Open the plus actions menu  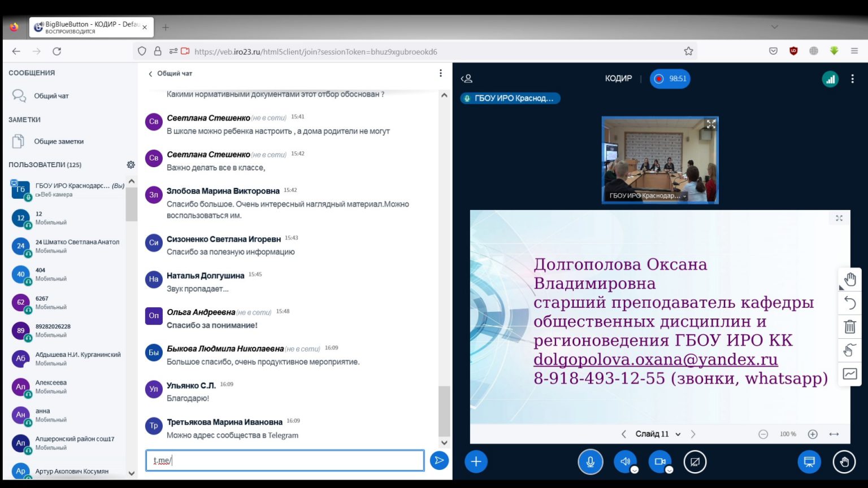pos(476,462)
